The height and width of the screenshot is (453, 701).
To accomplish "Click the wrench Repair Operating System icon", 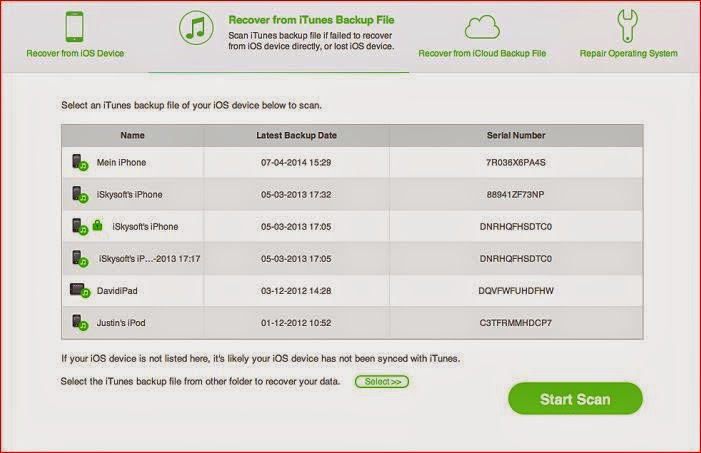I will [x=628, y=26].
